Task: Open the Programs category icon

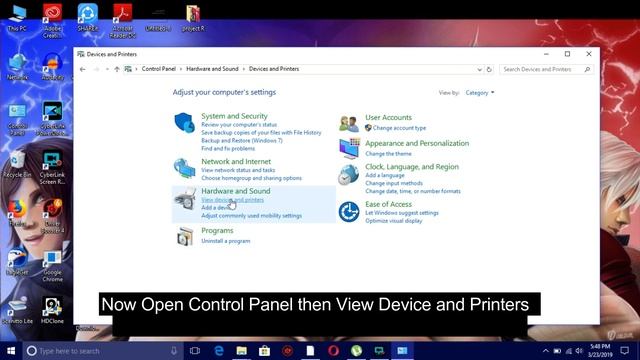Action: (184, 237)
